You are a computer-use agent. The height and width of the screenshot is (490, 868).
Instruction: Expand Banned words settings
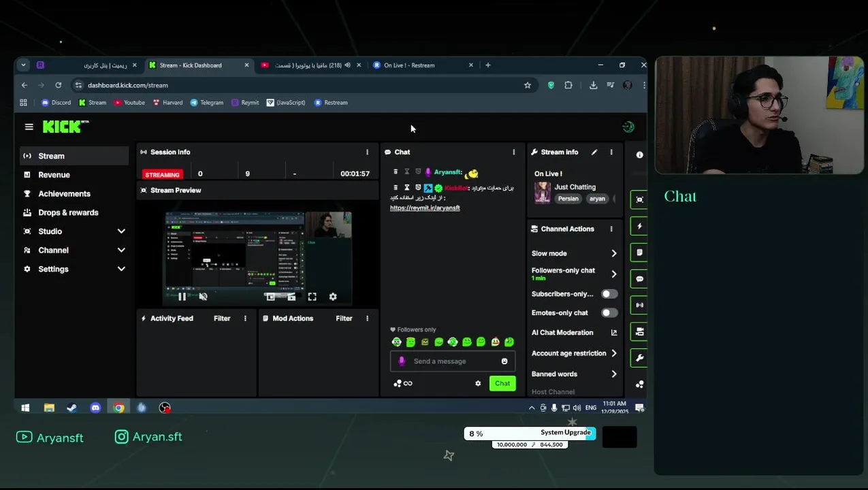[x=614, y=374]
